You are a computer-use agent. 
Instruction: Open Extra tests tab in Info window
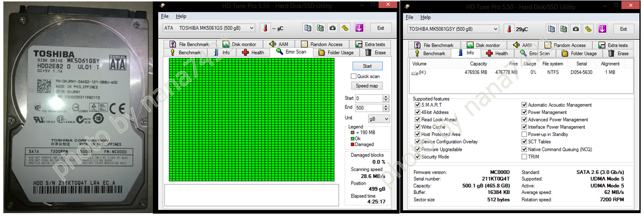coord(612,45)
